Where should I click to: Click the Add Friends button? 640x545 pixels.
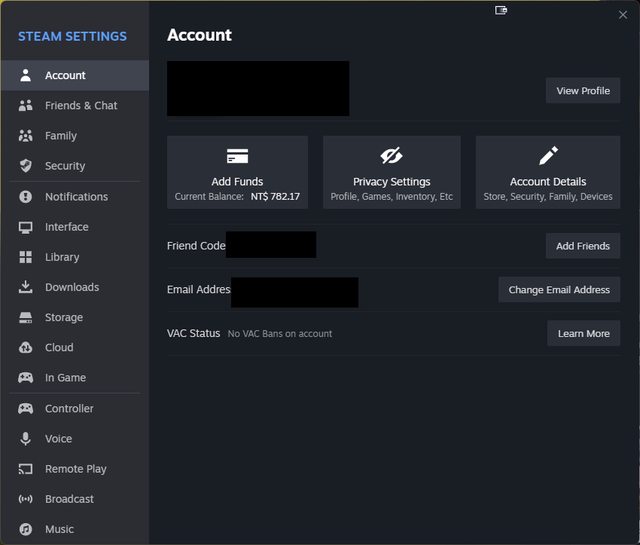(583, 246)
